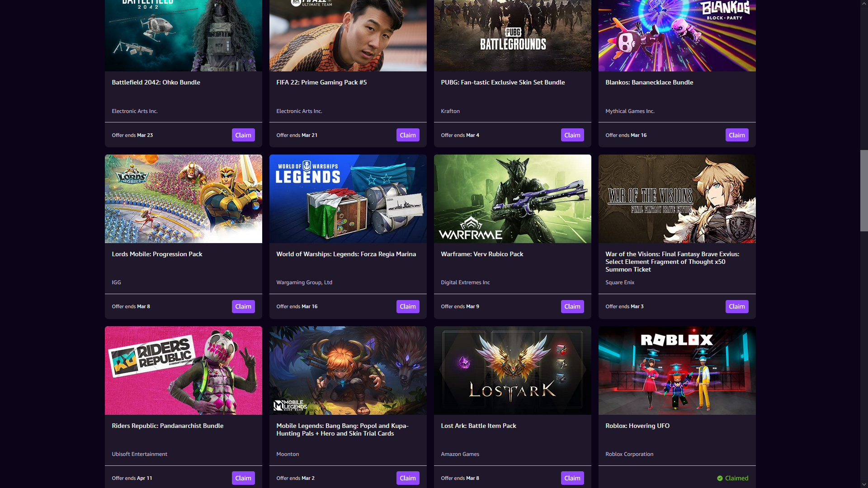Click 'Offer ends Mar 3' on War of the Visions card

[x=624, y=306]
